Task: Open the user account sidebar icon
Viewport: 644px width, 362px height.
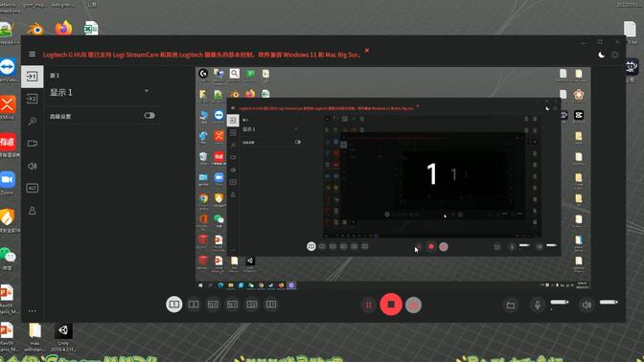Action: 32,211
